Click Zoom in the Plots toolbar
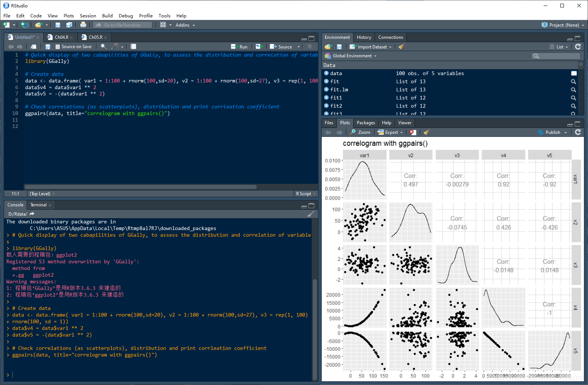Viewport: 588px width, 385px height. click(x=360, y=132)
